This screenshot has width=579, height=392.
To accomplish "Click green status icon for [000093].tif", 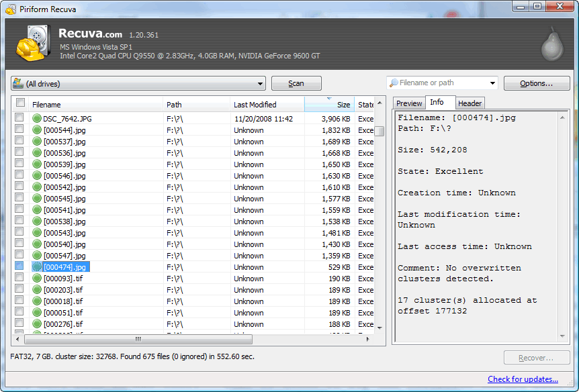I will point(36,279).
